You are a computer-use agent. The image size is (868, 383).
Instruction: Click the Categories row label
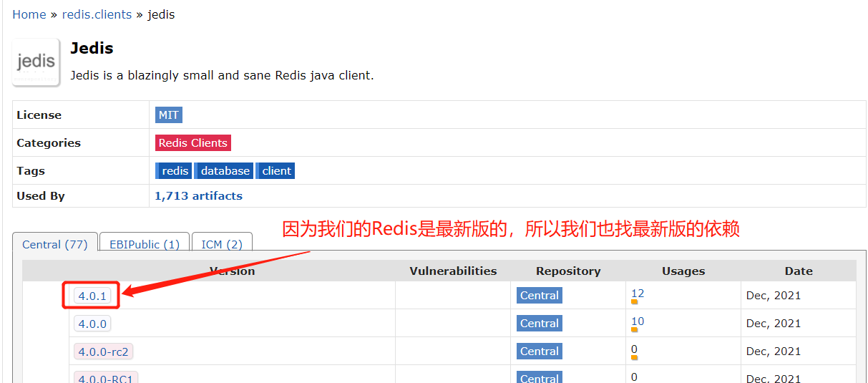pyautogui.click(x=49, y=142)
